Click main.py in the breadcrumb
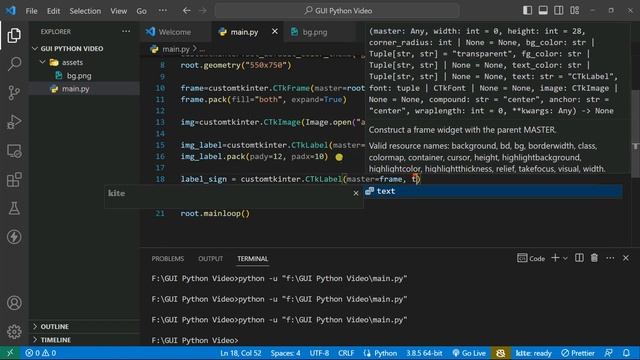This screenshot has height=360, width=640. (x=176, y=49)
